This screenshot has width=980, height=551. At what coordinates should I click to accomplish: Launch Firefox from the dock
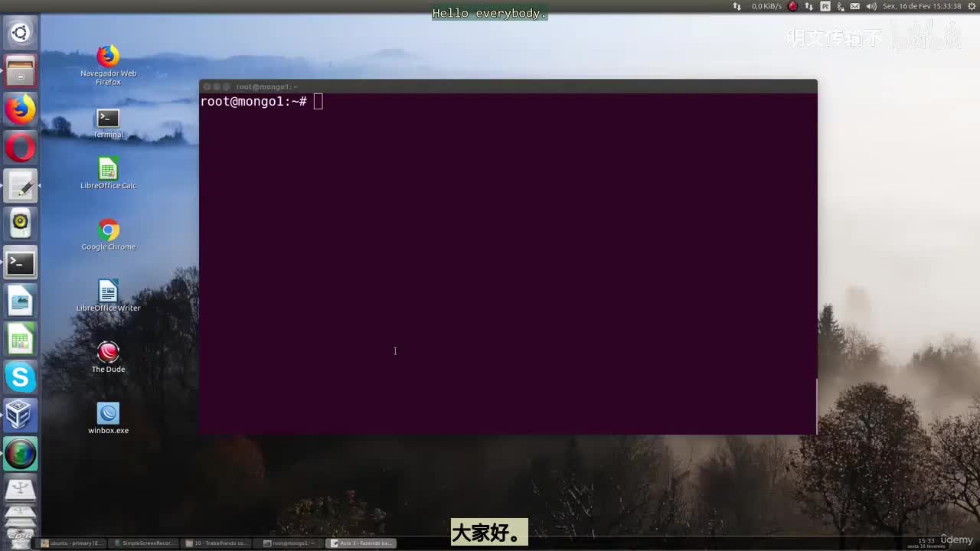20,109
